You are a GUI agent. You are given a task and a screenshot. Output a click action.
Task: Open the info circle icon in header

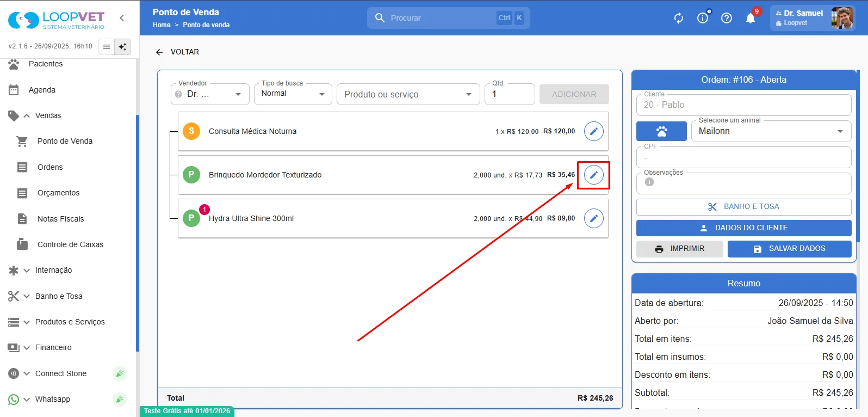coord(703,18)
